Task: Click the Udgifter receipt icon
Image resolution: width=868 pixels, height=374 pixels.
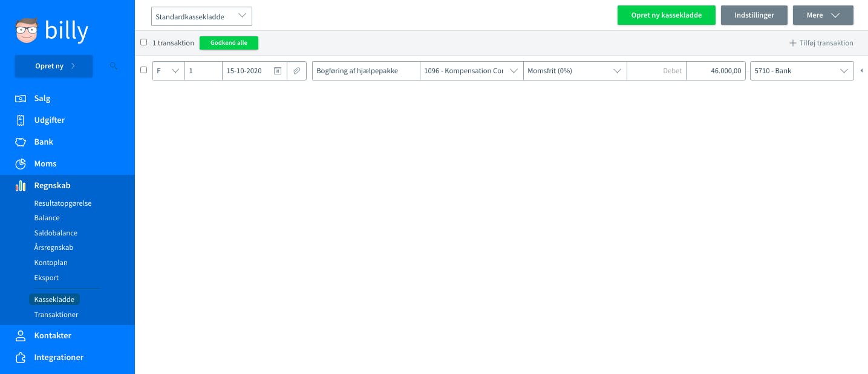Action: point(21,120)
